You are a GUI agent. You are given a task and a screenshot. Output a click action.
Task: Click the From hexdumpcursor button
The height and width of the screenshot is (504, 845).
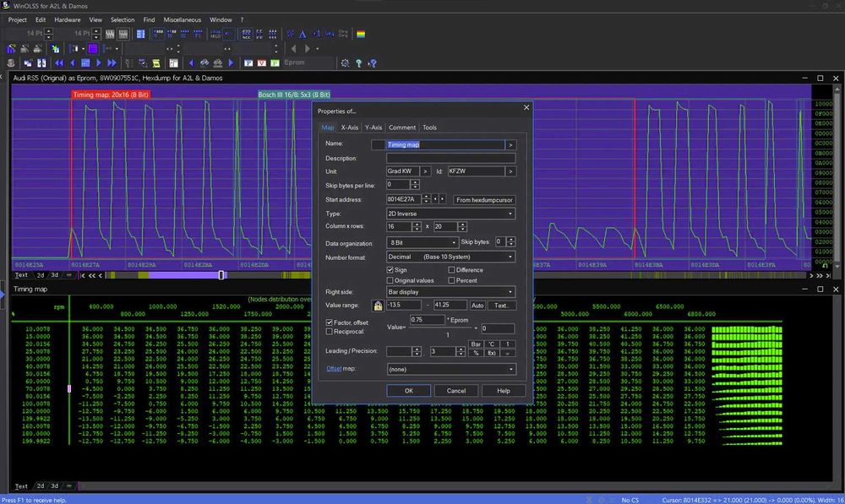tap(484, 200)
